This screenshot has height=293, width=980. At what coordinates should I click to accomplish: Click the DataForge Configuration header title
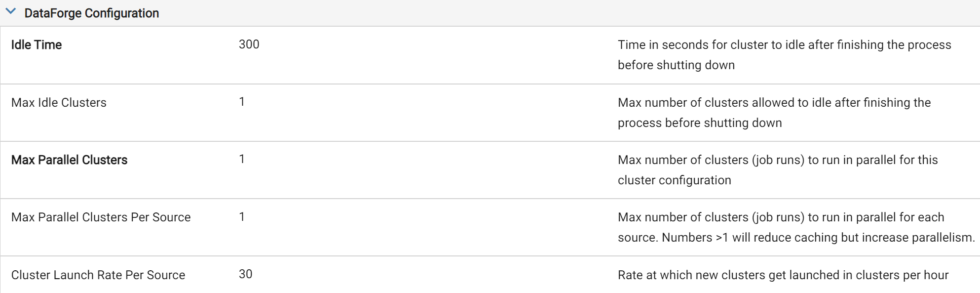(92, 13)
